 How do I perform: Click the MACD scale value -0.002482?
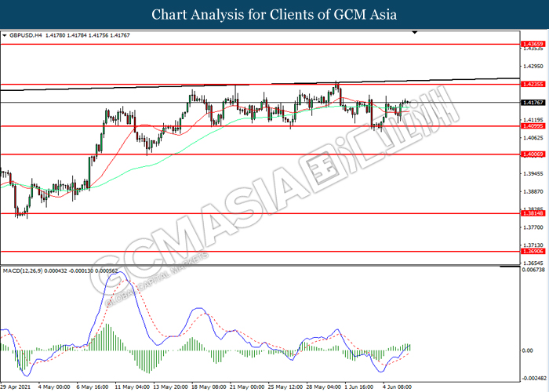[x=534, y=379]
